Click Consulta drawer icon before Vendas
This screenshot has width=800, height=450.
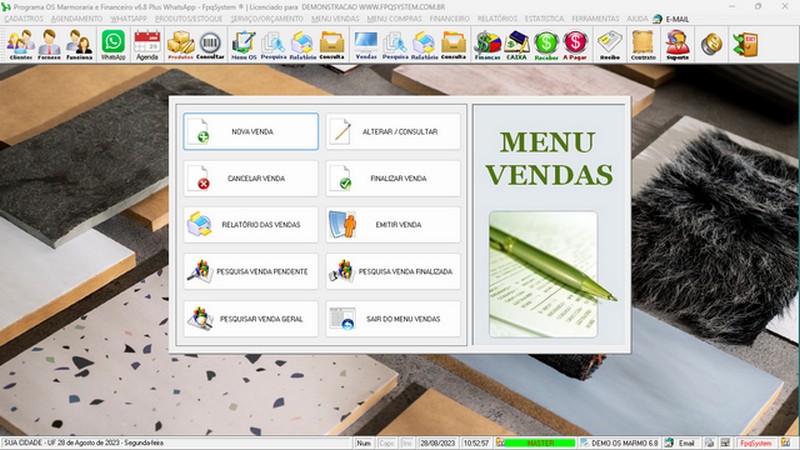click(332, 44)
